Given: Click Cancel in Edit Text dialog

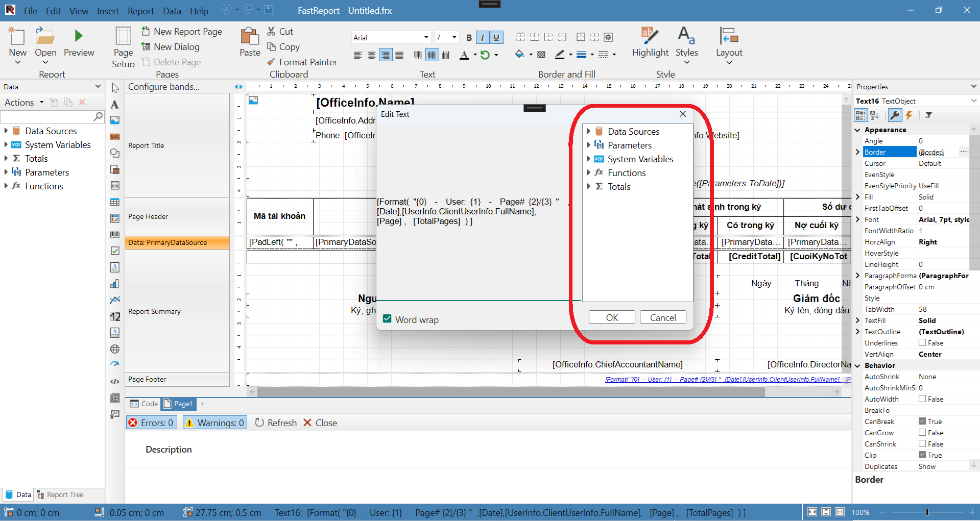Looking at the screenshot, I should 662,317.
